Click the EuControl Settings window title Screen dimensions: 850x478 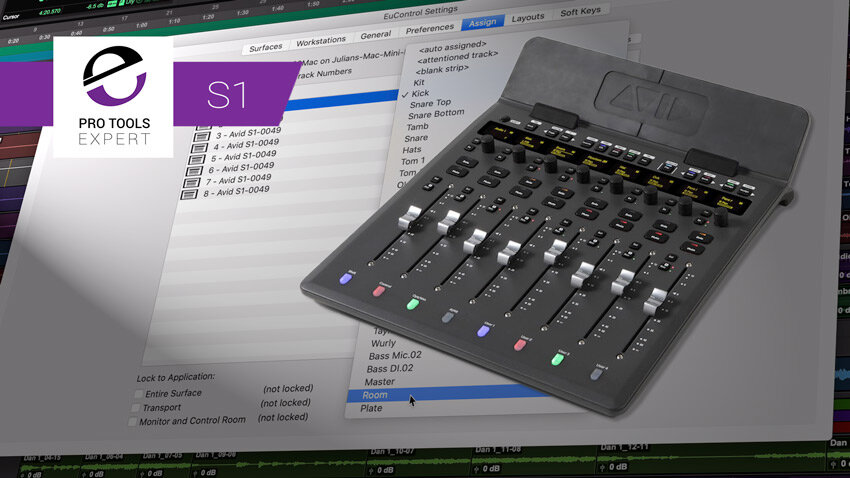[x=420, y=12]
